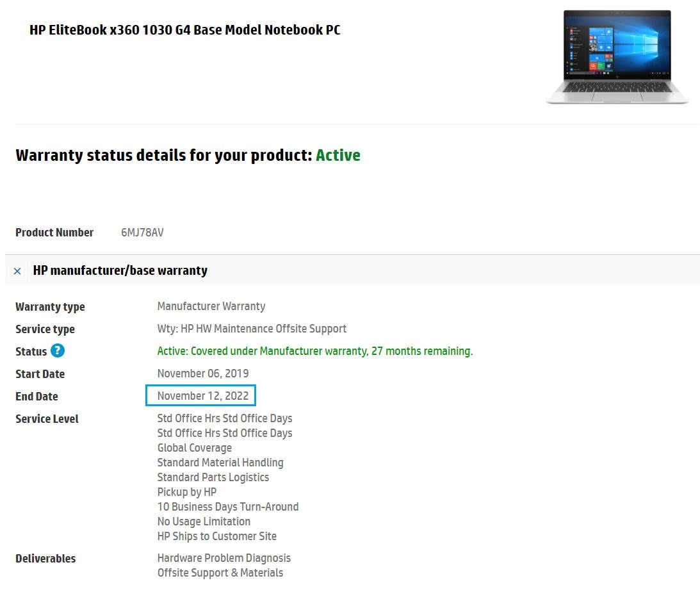Click the Deliverables label

[45, 559]
